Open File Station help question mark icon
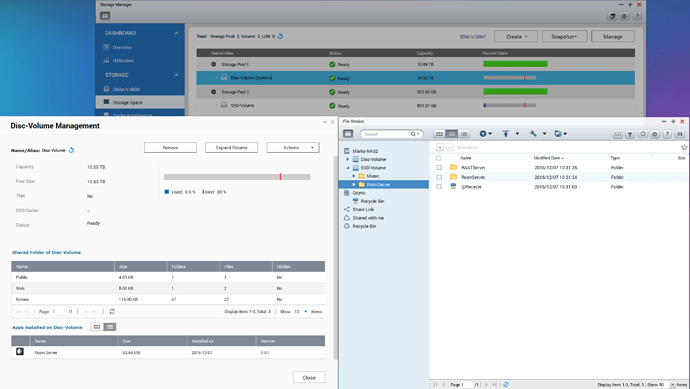 [667, 134]
